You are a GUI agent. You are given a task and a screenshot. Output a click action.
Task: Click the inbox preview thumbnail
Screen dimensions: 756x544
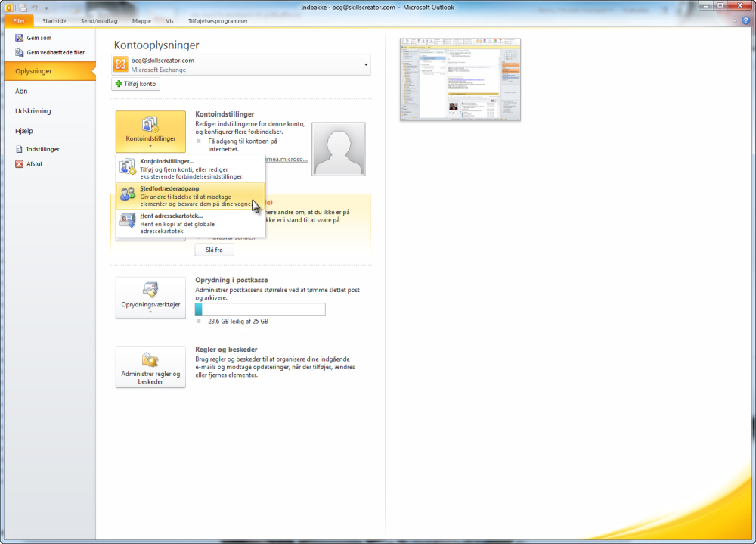[460, 79]
